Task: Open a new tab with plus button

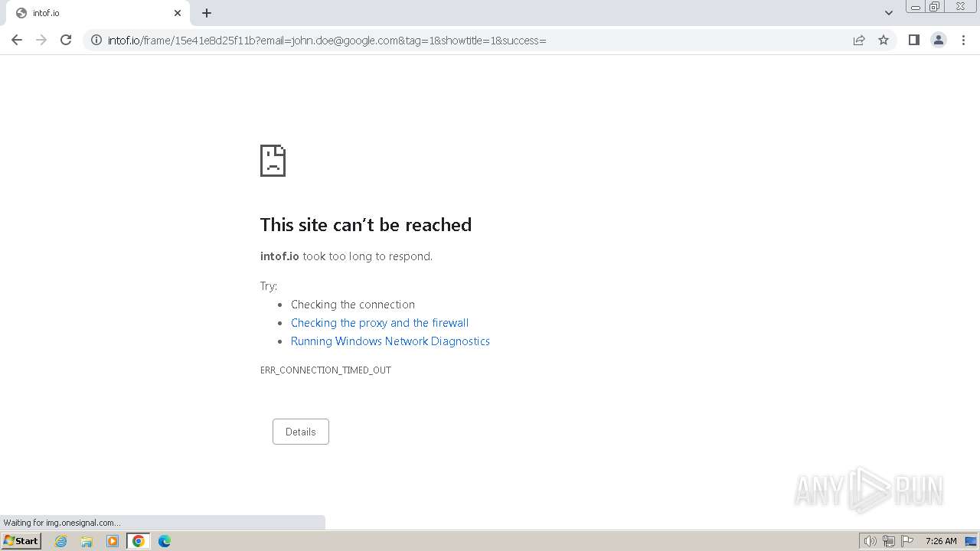Action: pyautogui.click(x=207, y=13)
